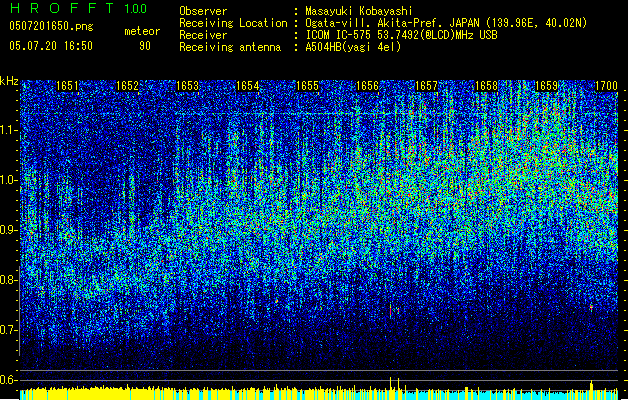The width and height of the screenshot is (629, 400).
Task: Select the A504HB(yagi 4el) antenna text
Action: click(353, 47)
